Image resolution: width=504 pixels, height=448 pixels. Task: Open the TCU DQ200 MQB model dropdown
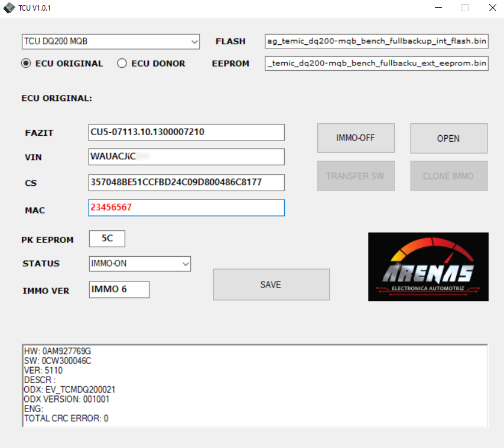tap(111, 42)
